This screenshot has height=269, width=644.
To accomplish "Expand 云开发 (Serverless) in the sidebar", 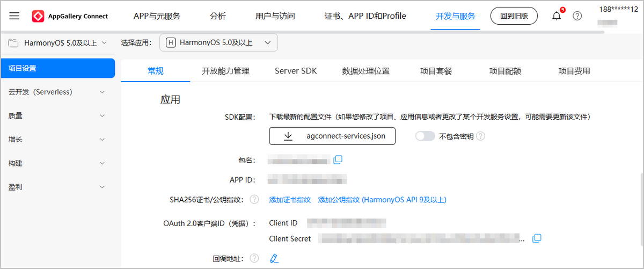I will (x=57, y=92).
